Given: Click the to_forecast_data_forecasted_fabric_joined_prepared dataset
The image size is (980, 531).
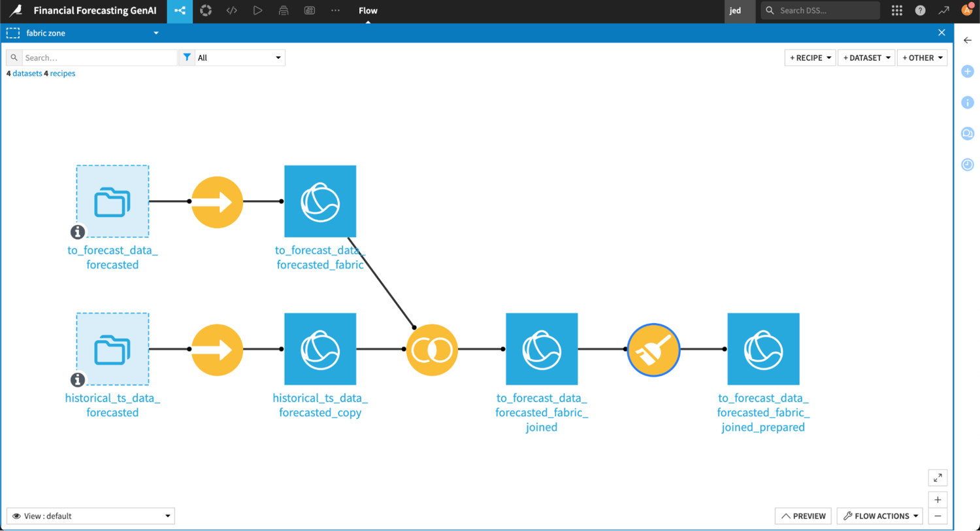Looking at the screenshot, I should tap(763, 349).
